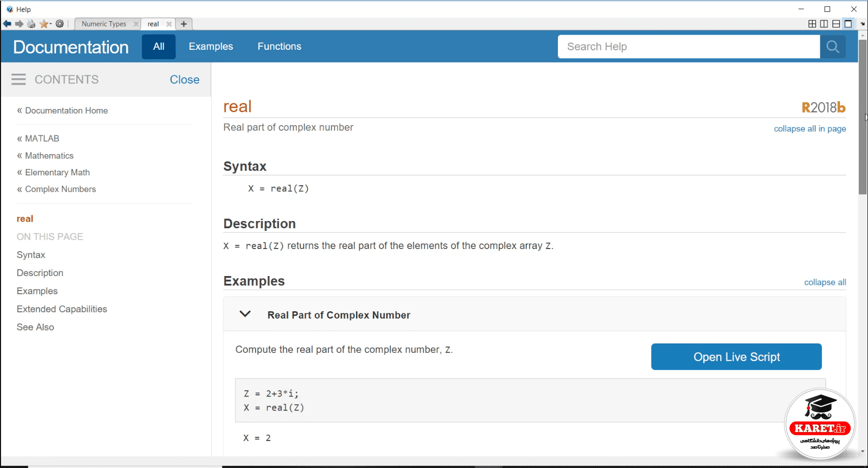Click the Open Live Script button
The height and width of the screenshot is (468, 868).
point(736,357)
